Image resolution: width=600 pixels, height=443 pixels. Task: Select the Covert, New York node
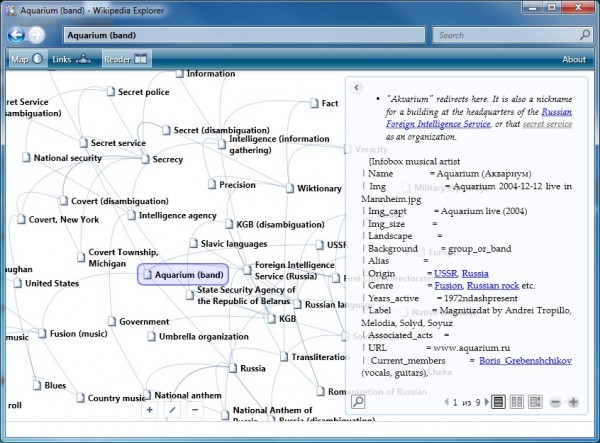click(58, 219)
